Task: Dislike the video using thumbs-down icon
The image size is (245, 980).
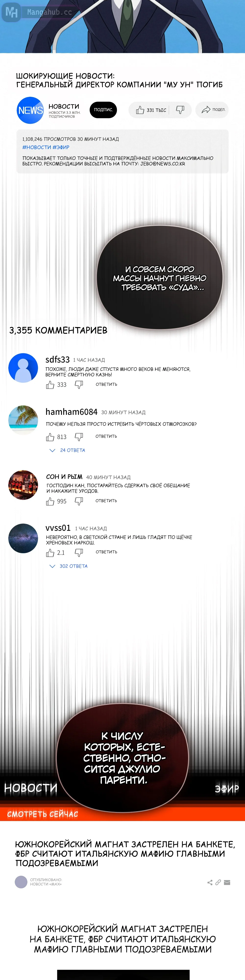Action: [x=180, y=110]
